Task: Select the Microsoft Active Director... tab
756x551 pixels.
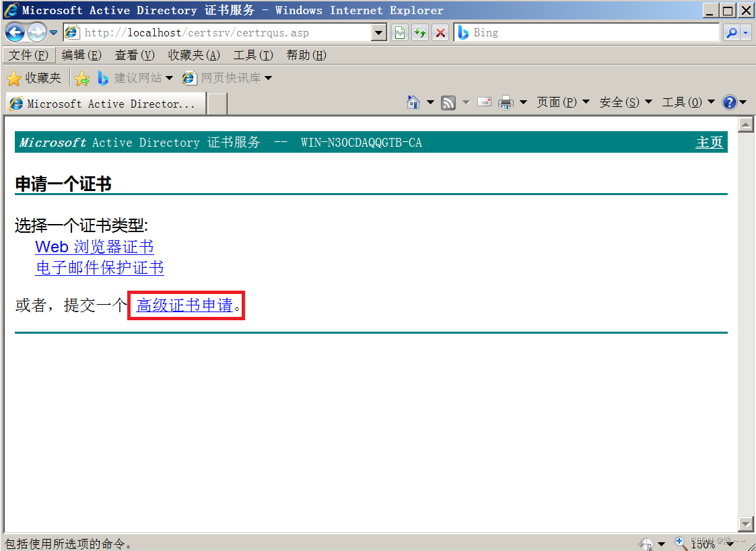Action: click(x=105, y=104)
